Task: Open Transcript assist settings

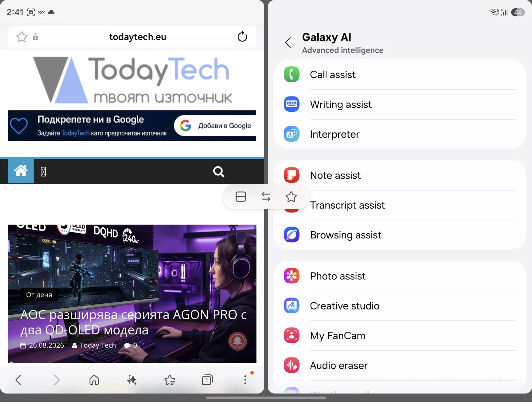Action: click(x=400, y=205)
